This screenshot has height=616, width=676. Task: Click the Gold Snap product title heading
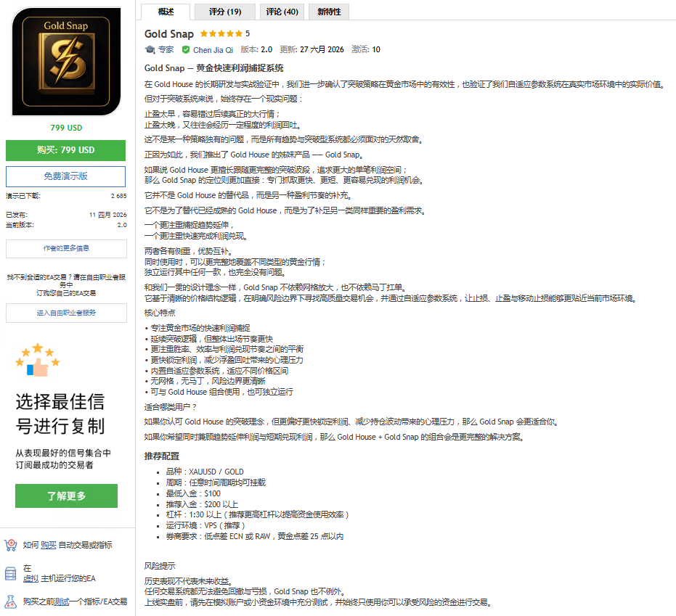169,34
